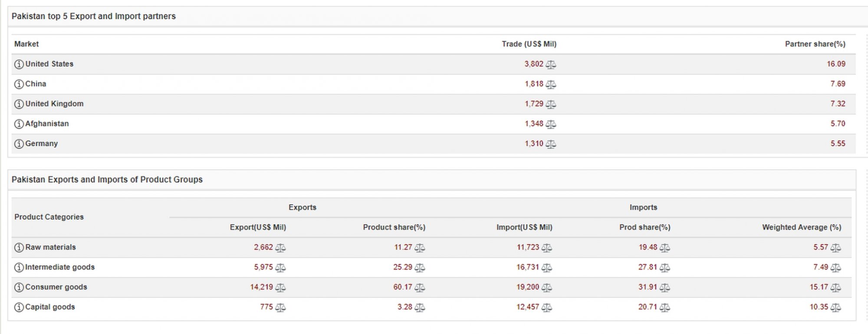Click the scale icon next to export 775
Viewport: 868px width, 334px height.
pos(280,308)
